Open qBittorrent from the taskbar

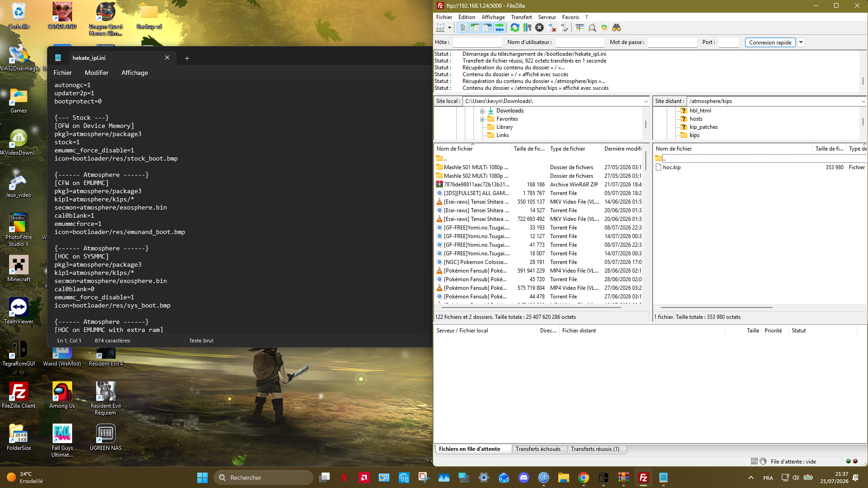click(544, 478)
